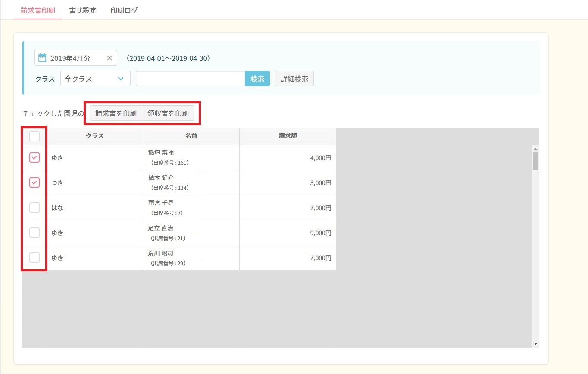
Task: Click the クラス column header
Action: (x=95, y=136)
